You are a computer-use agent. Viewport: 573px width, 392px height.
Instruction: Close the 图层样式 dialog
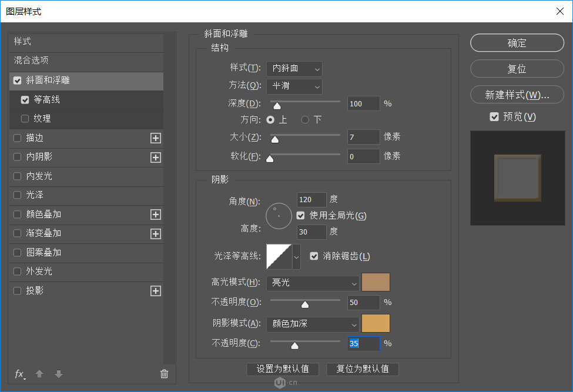coord(559,11)
